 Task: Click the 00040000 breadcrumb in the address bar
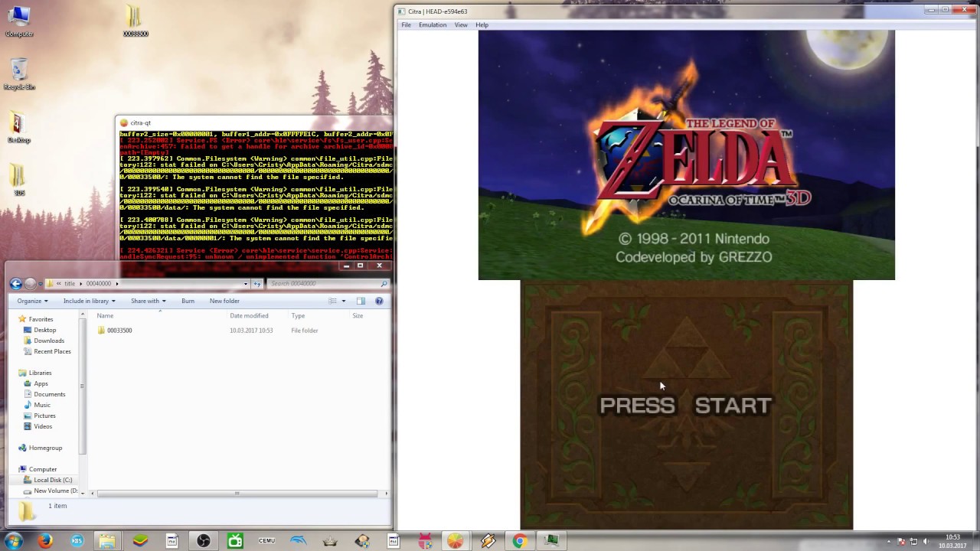98,284
